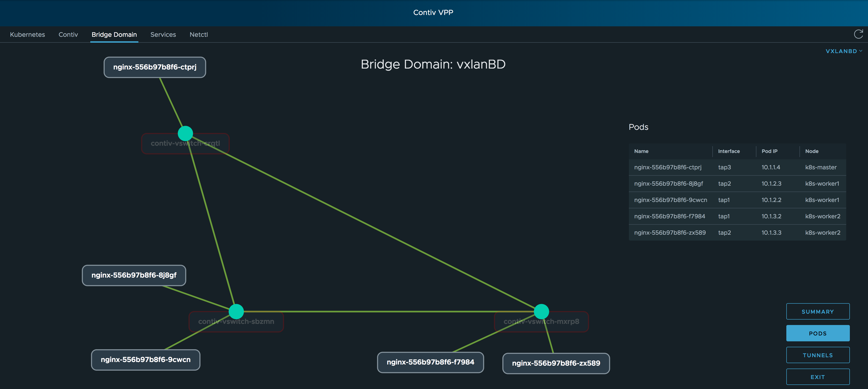The width and height of the screenshot is (868, 389).
Task: Click the EXIT button
Action: tap(818, 377)
